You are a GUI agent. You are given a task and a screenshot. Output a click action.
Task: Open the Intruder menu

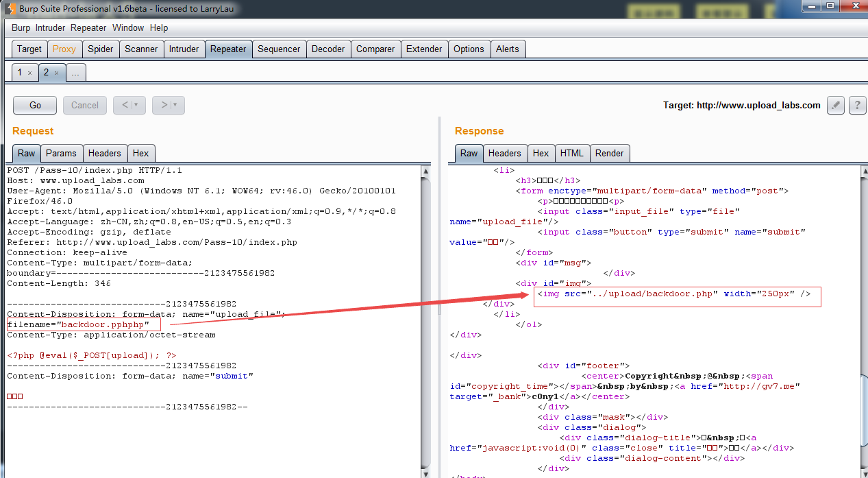pos(51,28)
